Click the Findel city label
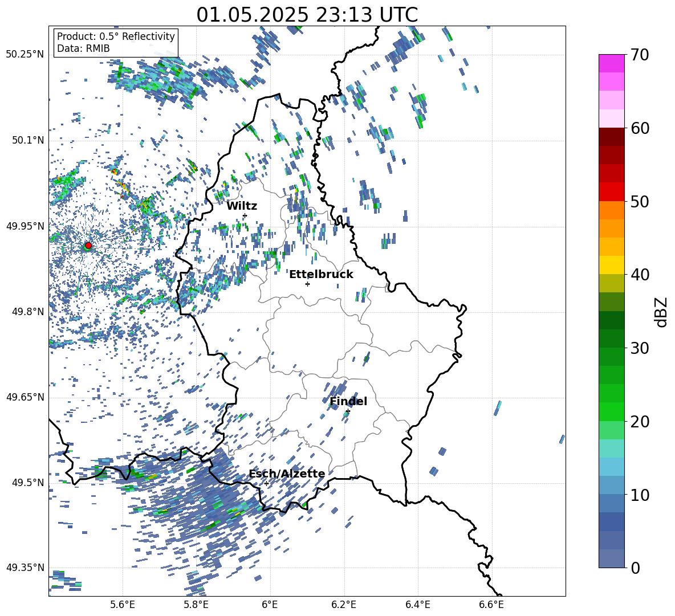This screenshot has width=675, height=616. [x=348, y=401]
